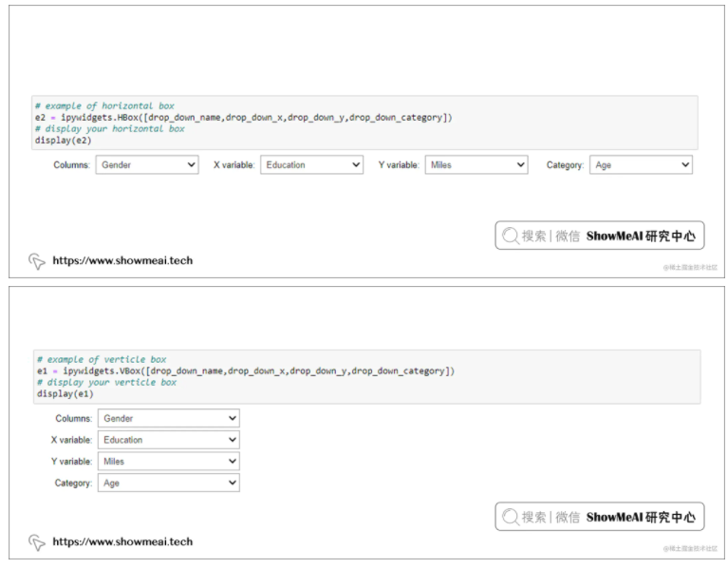Image resolution: width=728 pixels, height=569 pixels.
Task: Open the Gender dropdown in the VBox stack
Action: pos(169,418)
